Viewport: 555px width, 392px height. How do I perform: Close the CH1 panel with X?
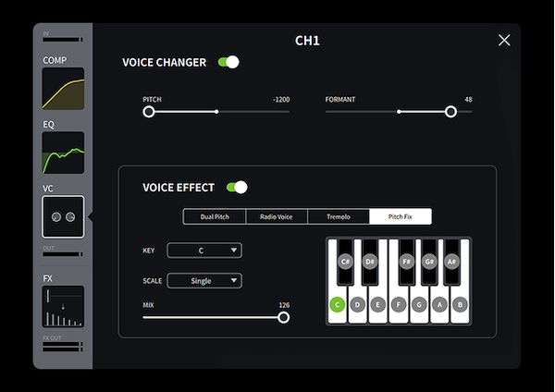pyautogui.click(x=504, y=40)
